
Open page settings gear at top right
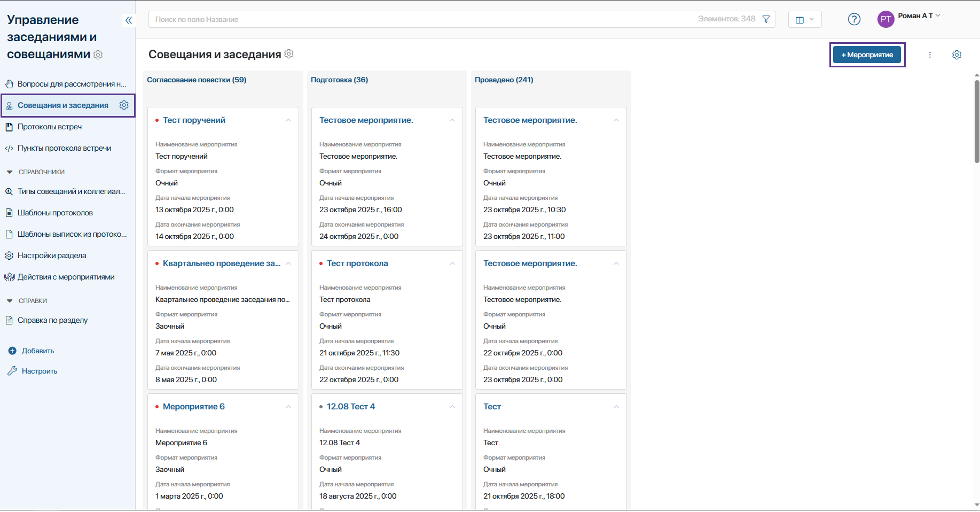click(x=957, y=55)
